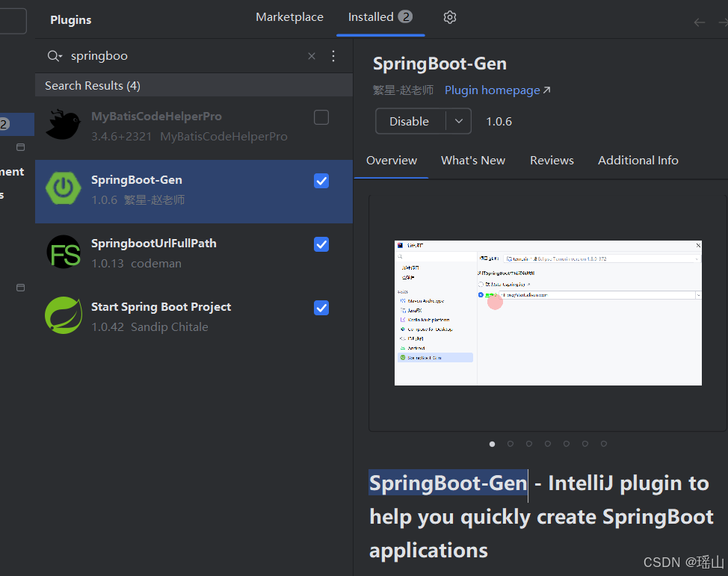Expand the Disable button dropdown arrow
The height and width of the screenshot is (576, 728).
pos(459,121)
